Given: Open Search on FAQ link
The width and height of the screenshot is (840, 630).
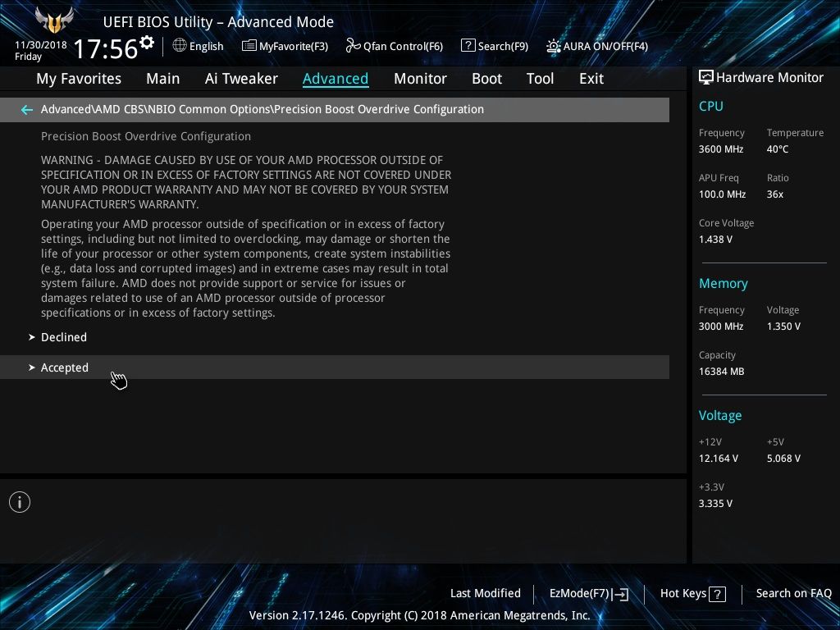Looking at the screenshot, I should point(793,594).
